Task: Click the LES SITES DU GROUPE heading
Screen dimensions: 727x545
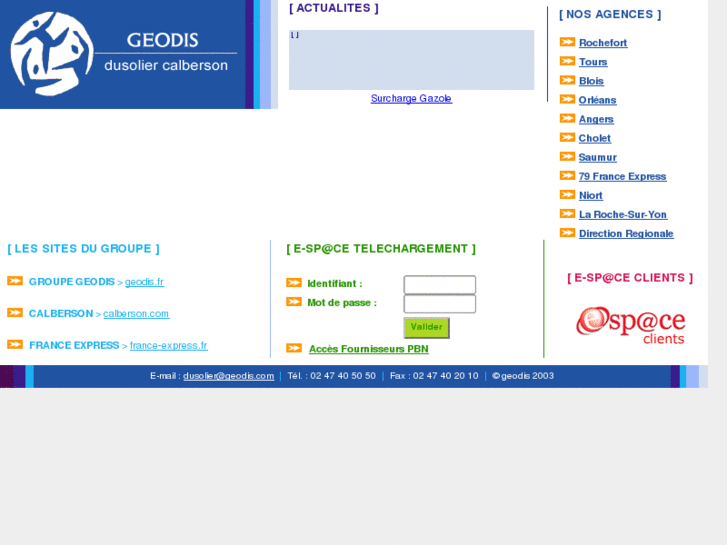Action: (83, 249)
